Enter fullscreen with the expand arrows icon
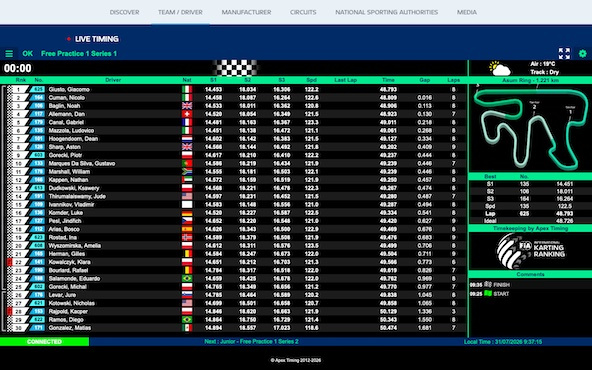This screenshot has height=370, width=592. (564, 53)
